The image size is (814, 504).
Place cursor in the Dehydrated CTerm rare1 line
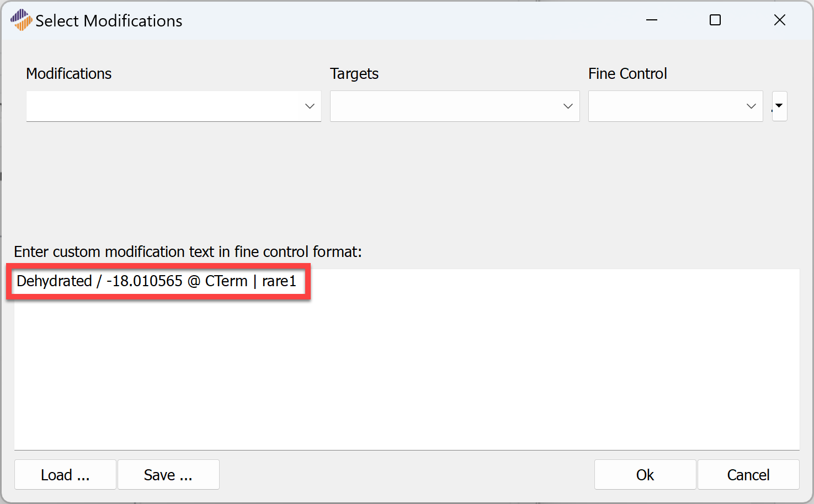(x=157, y=281)
